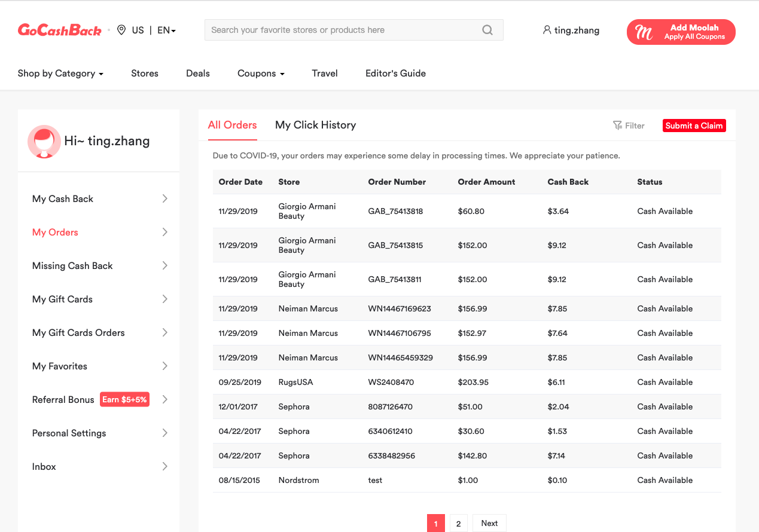Click order number WN14465459329
The width and height of the screenshot is (759, 532).
pos(401,357)
